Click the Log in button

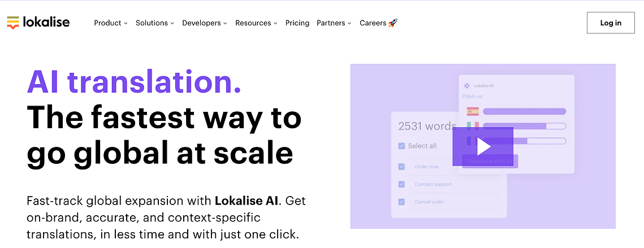click(611, 23)
